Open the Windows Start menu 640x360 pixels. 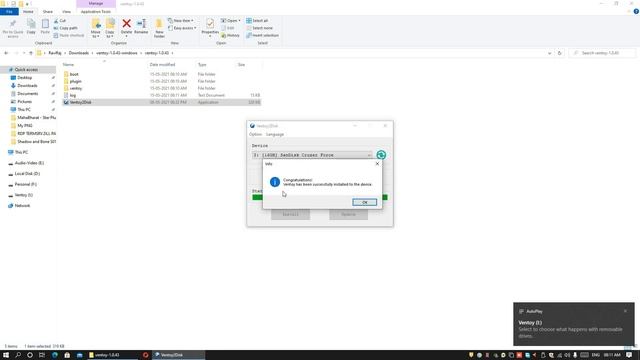(6, 355)
